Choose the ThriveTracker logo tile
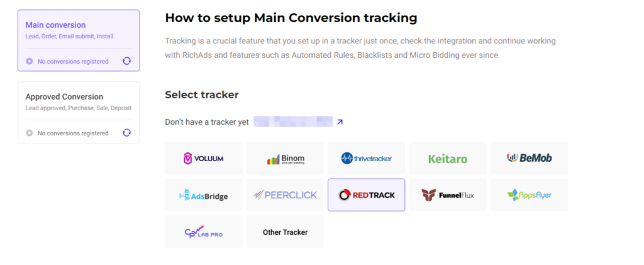The height and width of the screenshot is (265, 644). point(367,158)
